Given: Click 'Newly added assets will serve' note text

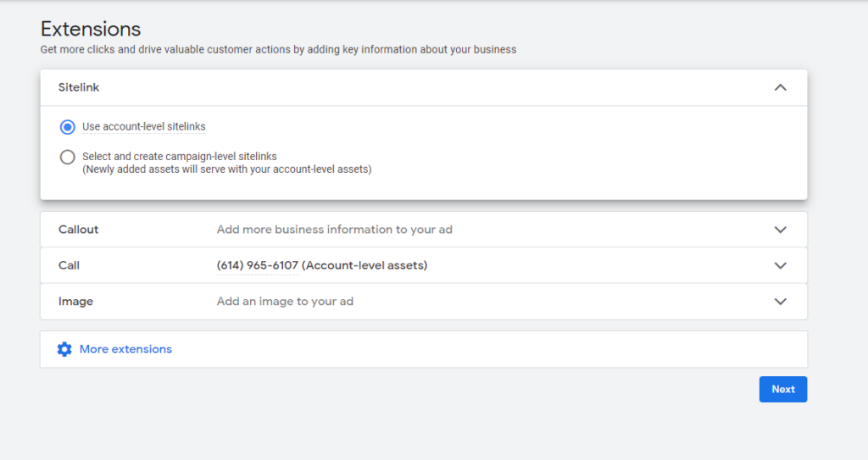Looking at the screenshot, I should pos(227,169).
